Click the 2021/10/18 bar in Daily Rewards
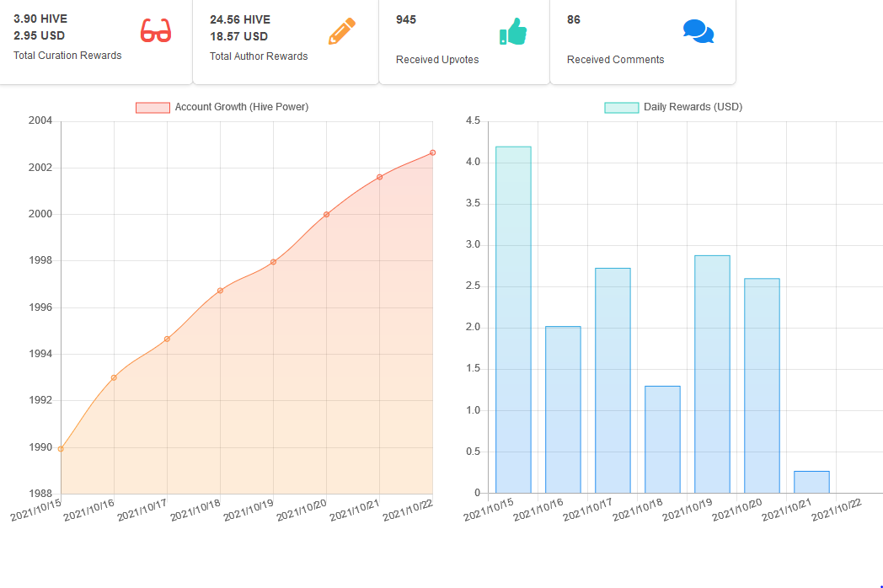The width and height of the screenshot is (883, 588). point(662,440)
